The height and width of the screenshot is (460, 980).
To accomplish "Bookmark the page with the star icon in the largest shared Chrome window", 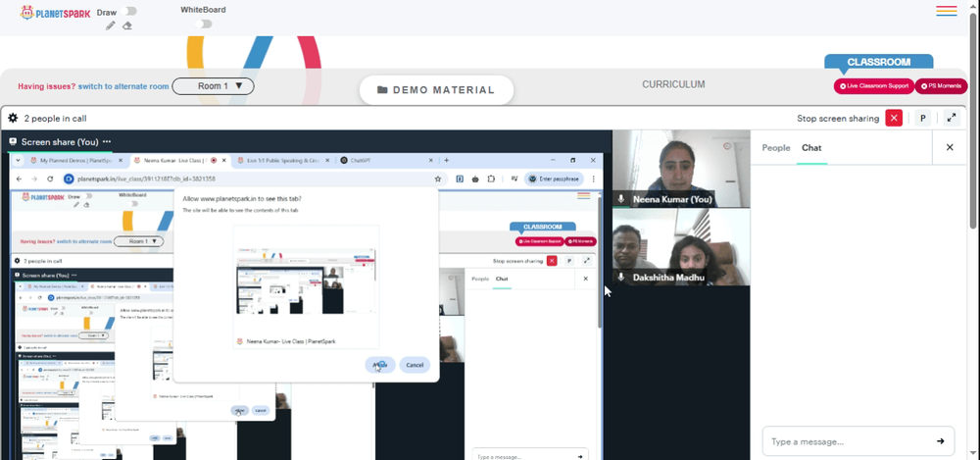I will 437,179.
